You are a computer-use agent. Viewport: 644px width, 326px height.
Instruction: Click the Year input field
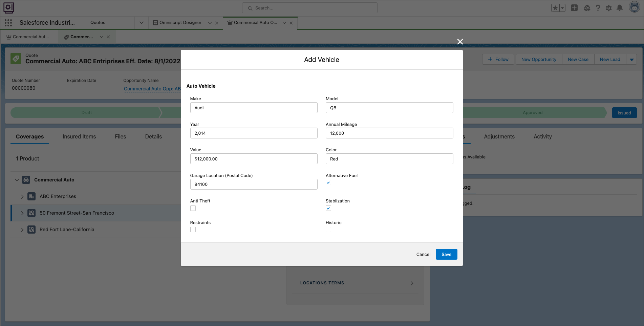[254, 133]
